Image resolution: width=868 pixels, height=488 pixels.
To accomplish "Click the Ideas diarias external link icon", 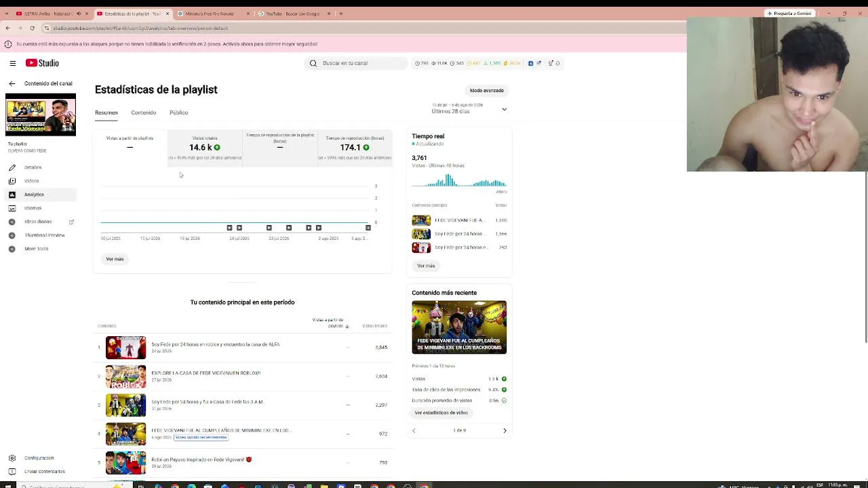I will tap(71, 222).
